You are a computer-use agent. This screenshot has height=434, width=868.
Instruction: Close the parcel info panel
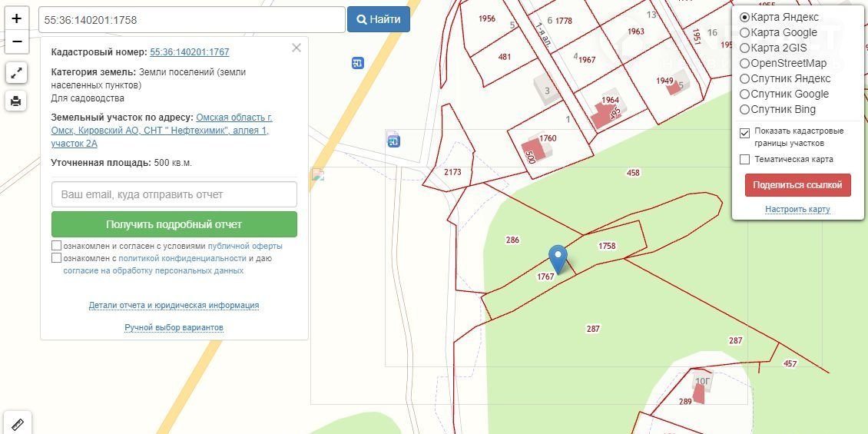tap(297, 48)
